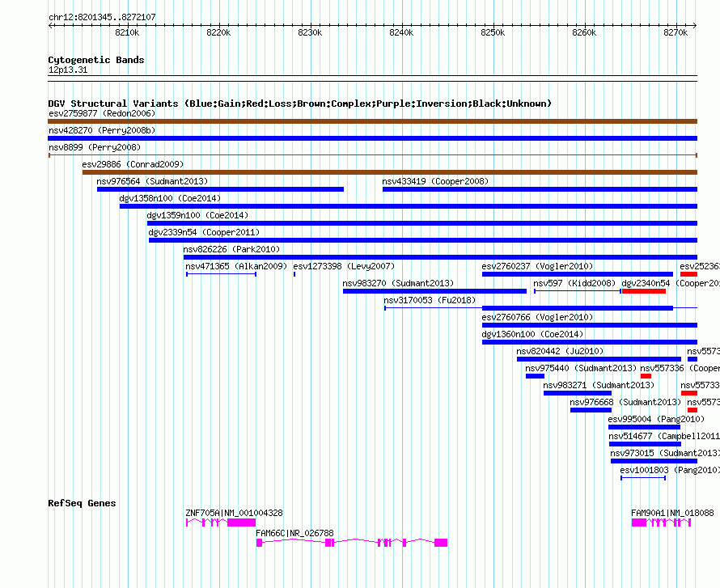Open variant esv2759877 (Redon2006) label
The image size is (720, 588).
click(x=102, y=113)
